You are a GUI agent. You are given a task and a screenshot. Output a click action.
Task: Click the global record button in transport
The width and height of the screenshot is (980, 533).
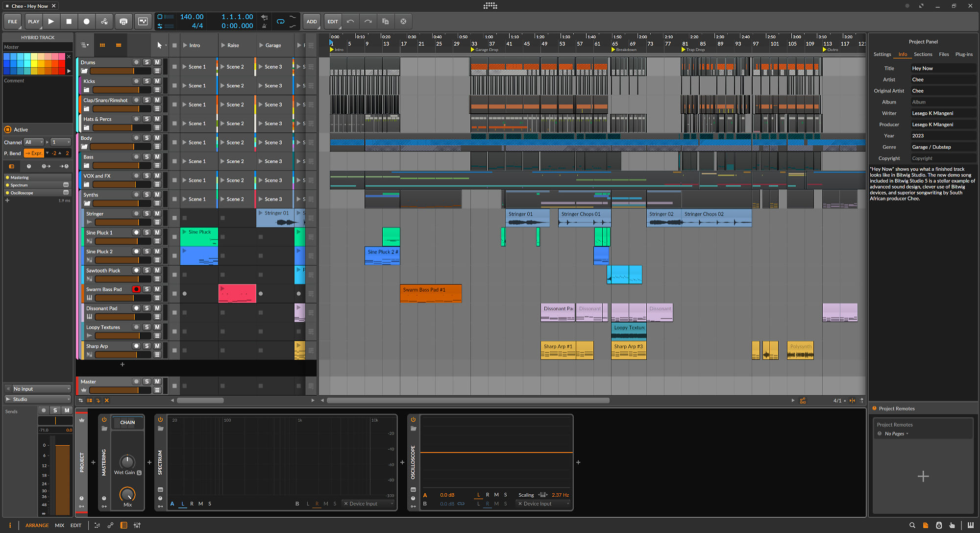click(x=86, y=22)
